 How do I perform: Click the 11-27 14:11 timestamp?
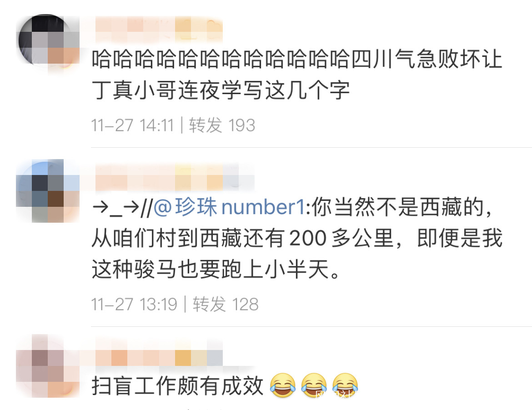click(132, 125)
